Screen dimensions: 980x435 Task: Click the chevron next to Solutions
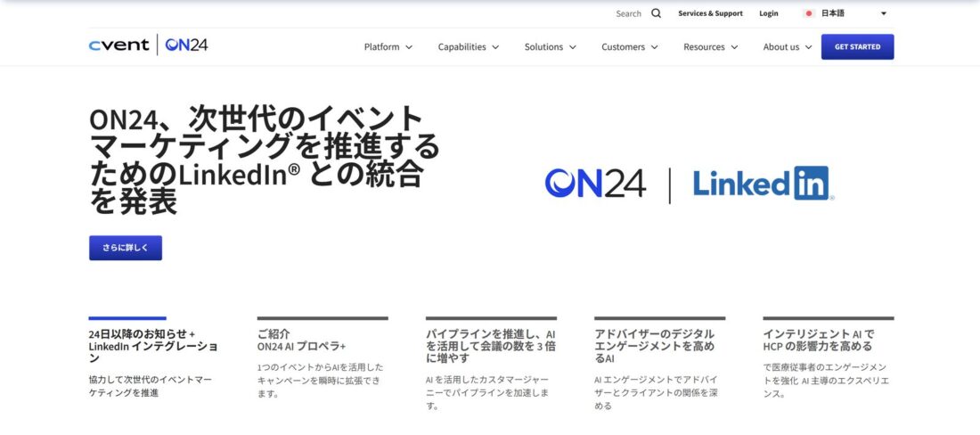pos(573,47)
